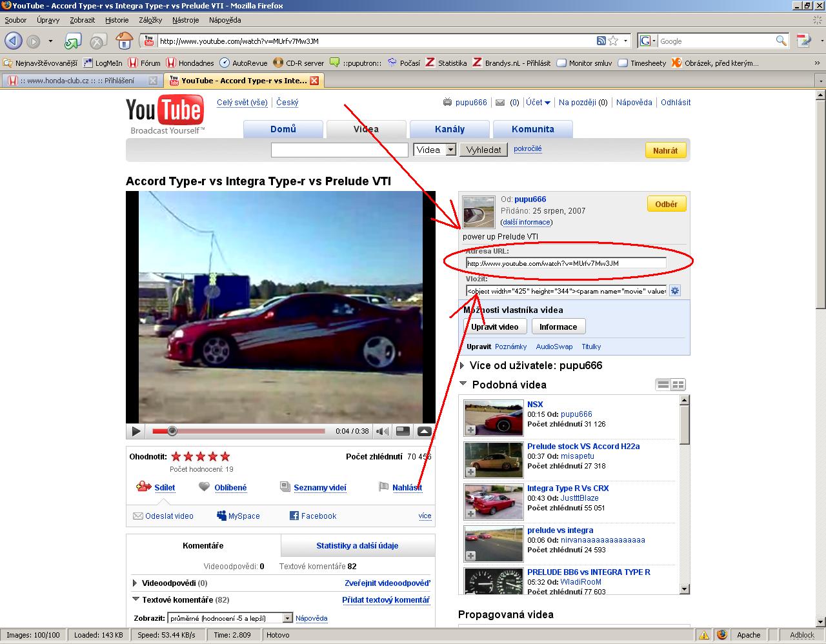
Task: Open the comment rating filter Zobrazit dropdown
Action: coord(288,618)
